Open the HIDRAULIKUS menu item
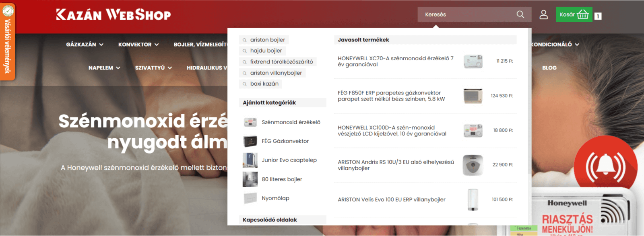The image size is (644, 236). [207, 68]
